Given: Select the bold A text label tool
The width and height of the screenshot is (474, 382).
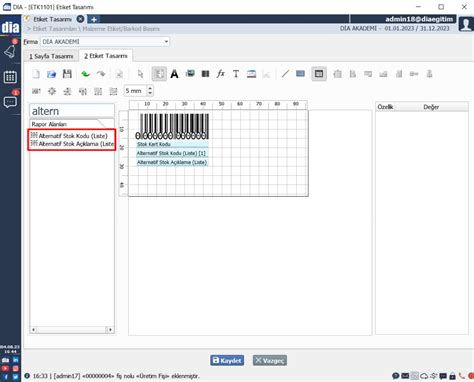Looking at the screenshot, I should pyautogui.click(x=174, y=74).
